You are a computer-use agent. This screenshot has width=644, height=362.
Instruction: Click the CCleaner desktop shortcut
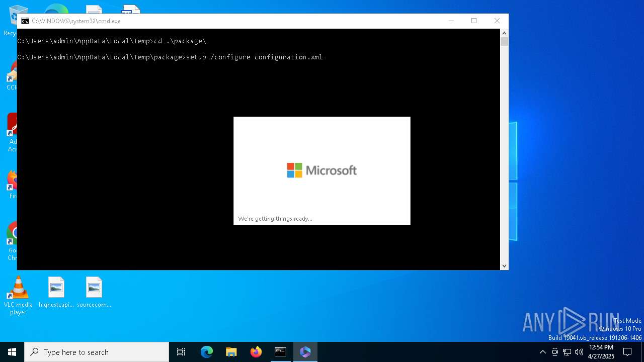[x=12, y=75]
